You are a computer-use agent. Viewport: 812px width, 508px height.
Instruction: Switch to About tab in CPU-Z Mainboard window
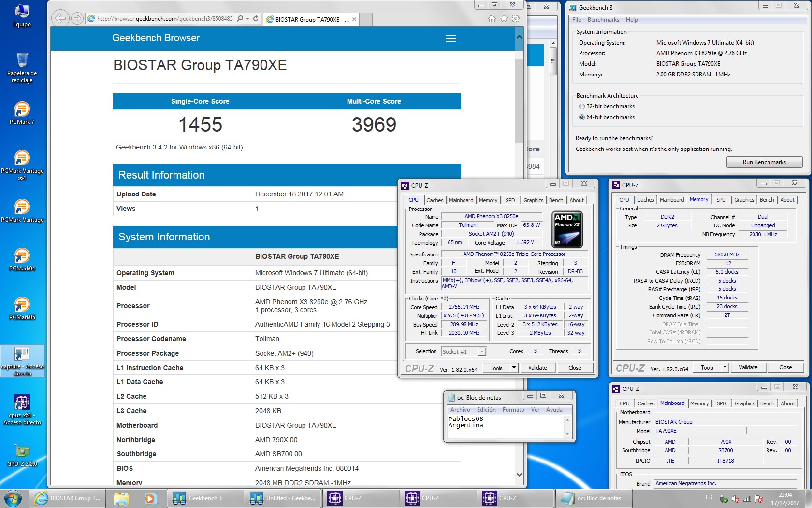[x=788, y=403]
